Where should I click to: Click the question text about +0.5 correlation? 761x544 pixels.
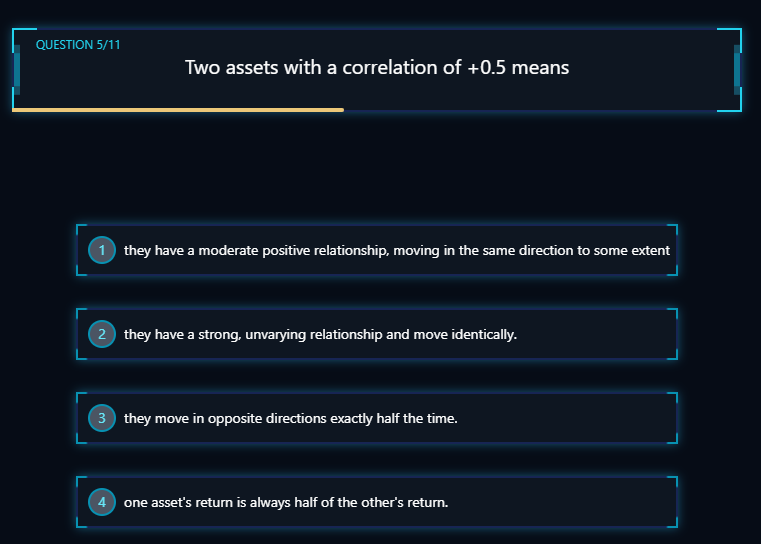(377, 68)
